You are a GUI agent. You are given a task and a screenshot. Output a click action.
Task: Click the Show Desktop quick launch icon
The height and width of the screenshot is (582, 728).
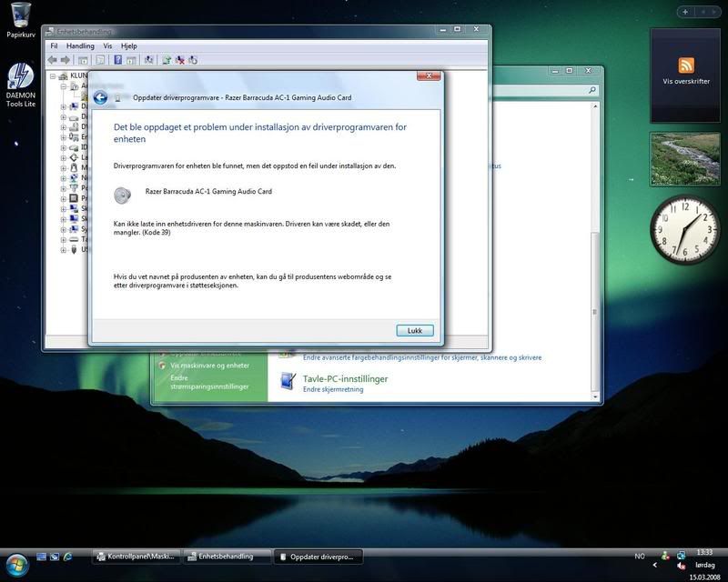41,557
